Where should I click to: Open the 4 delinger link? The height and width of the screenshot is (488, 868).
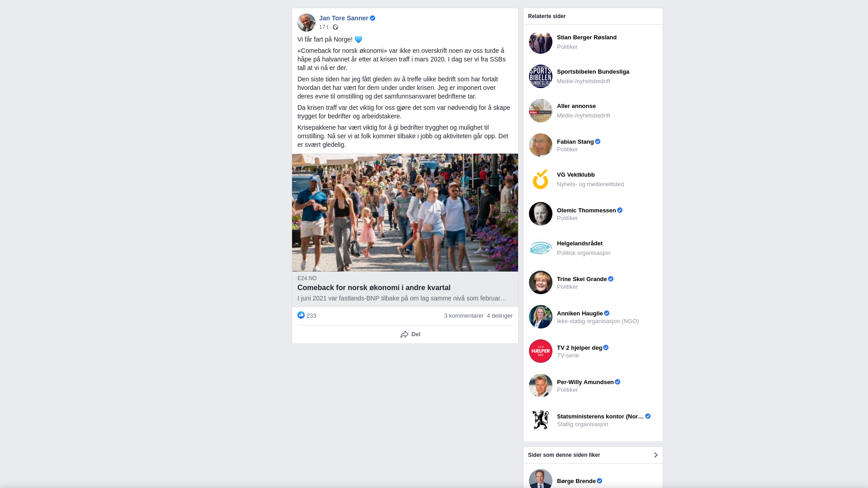click(500, 316)
